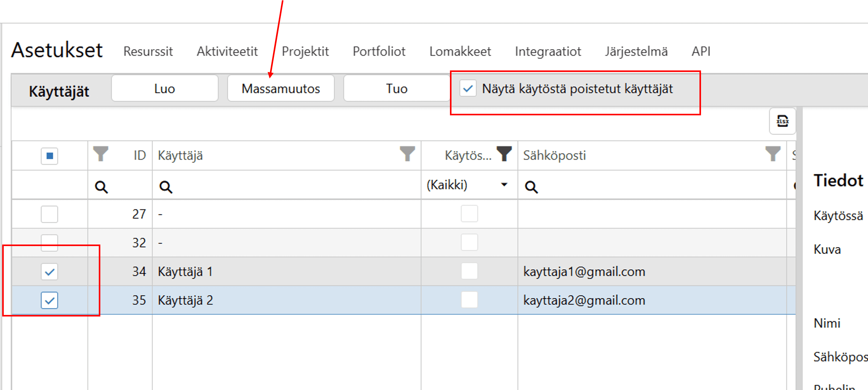
Task: Uncheck the row selection for Käyttäjä 2
Action: (50, 300)
